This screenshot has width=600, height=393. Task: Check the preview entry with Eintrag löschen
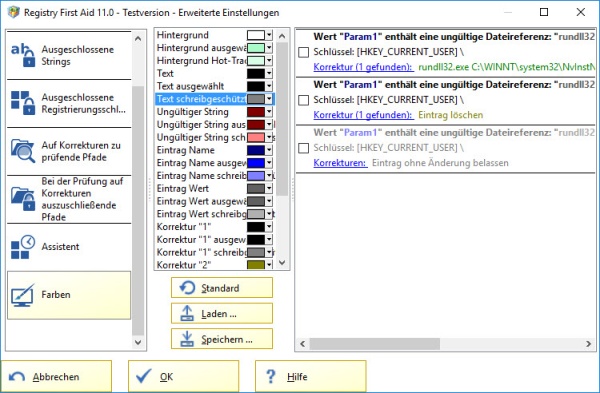coord(303,100)
